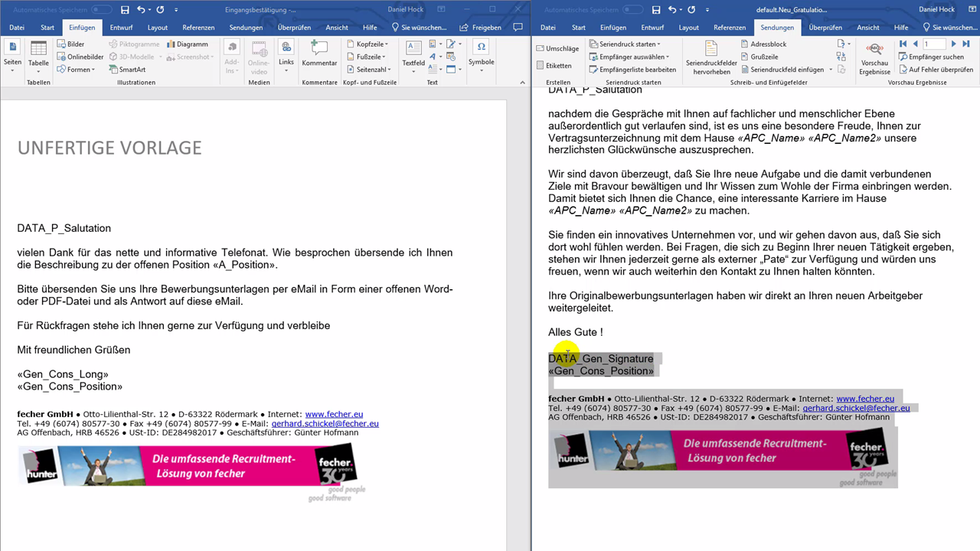Open the gerhard.schickel@fecher.eu link in the left document
This screenshot has height=551, width=980.
(325, 423)
